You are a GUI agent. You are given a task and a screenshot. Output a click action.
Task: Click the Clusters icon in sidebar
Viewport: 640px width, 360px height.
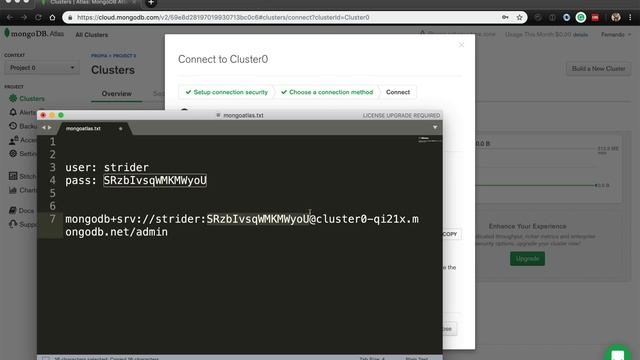pyautogui.click(x=13, y=98)
